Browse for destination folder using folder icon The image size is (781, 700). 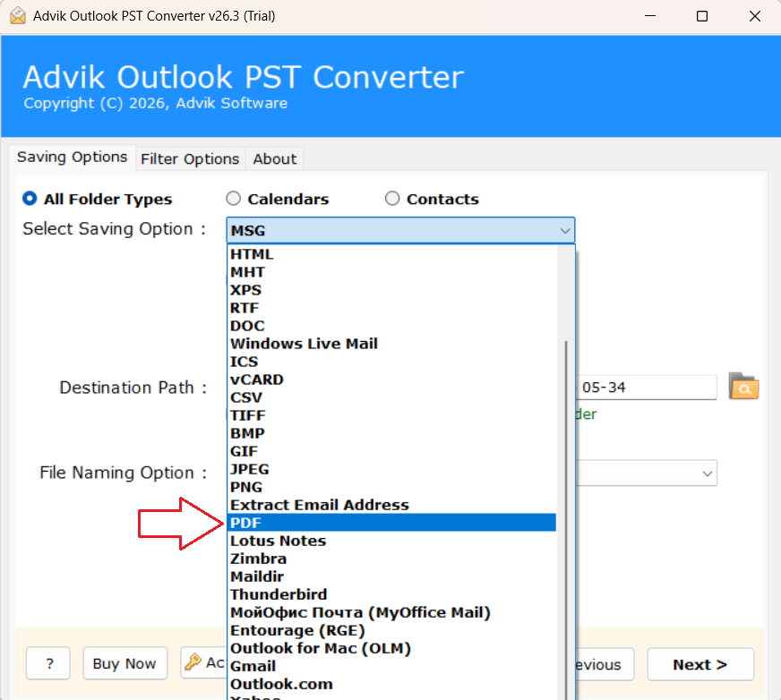point(743,387)
